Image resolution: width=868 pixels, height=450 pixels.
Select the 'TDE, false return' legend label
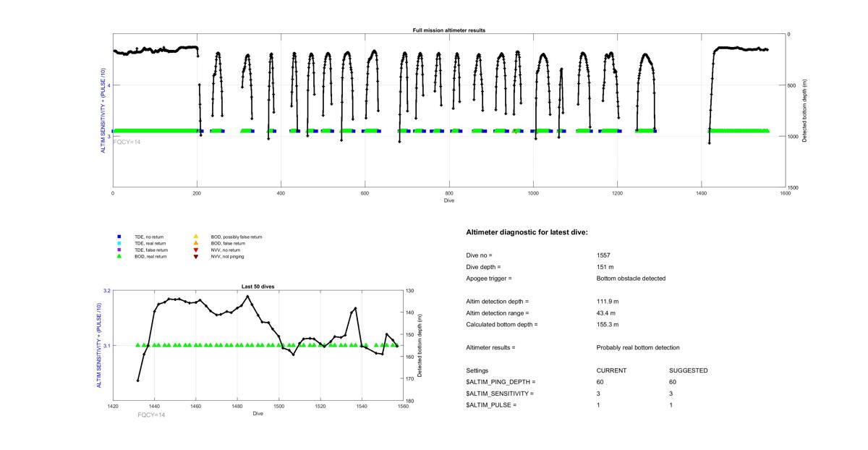click(152, 250)
